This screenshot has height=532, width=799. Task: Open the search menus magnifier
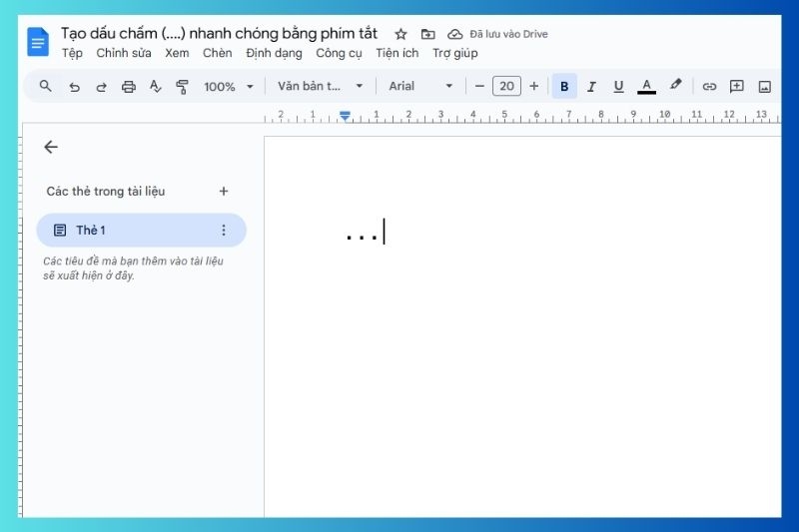tap(46, 86)
